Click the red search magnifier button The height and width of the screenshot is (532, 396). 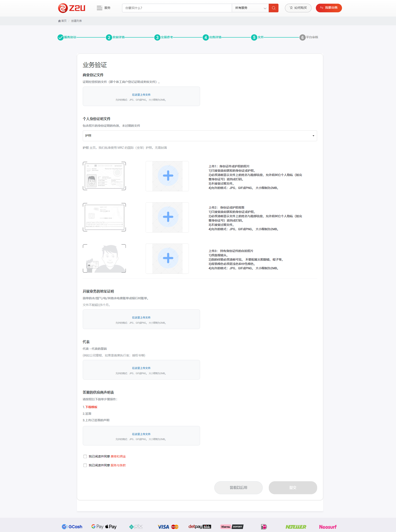(273, 8)
